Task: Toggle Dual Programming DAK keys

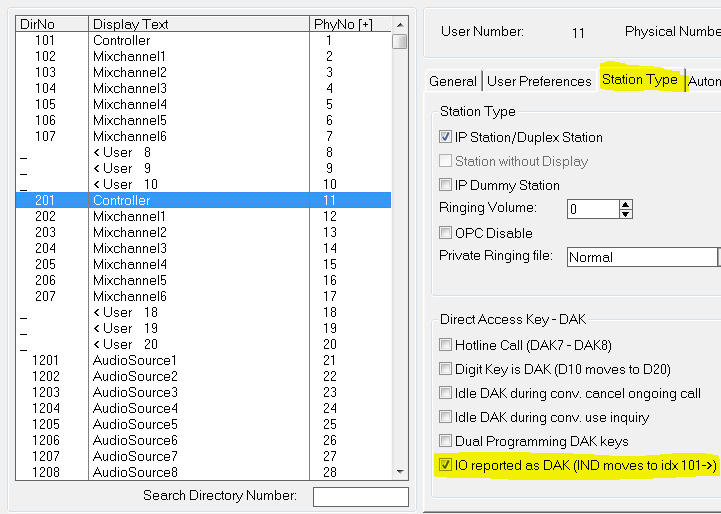Action: 446,441
